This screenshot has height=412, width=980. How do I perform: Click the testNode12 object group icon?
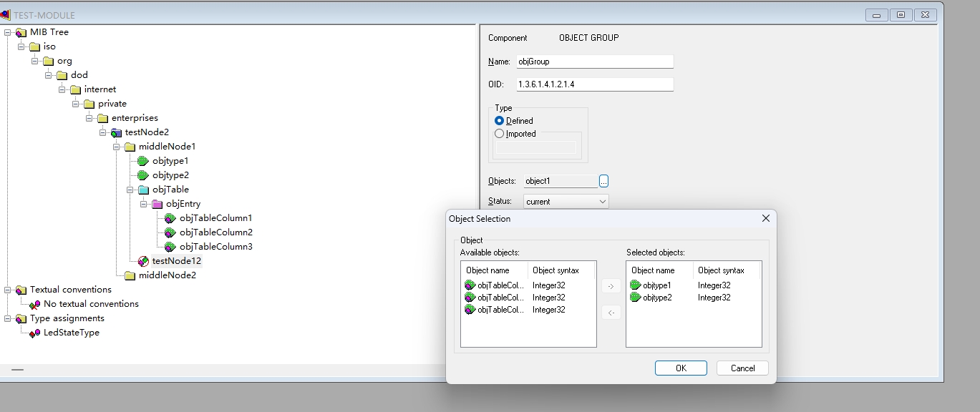143,261
